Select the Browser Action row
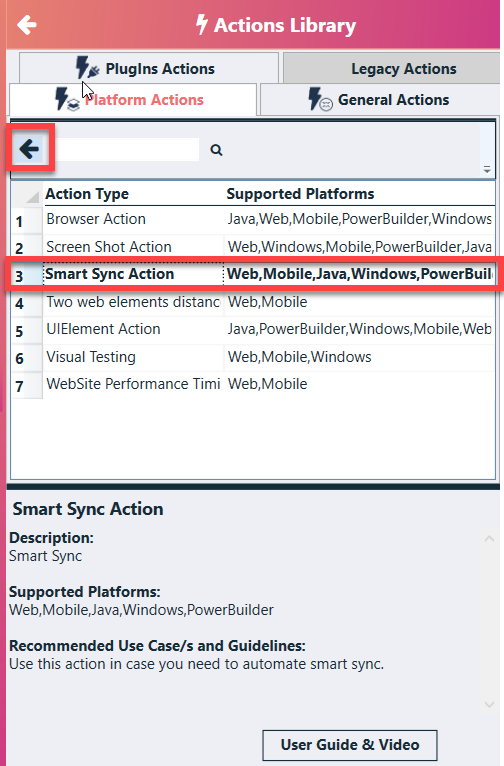 [x=253, y=219]
